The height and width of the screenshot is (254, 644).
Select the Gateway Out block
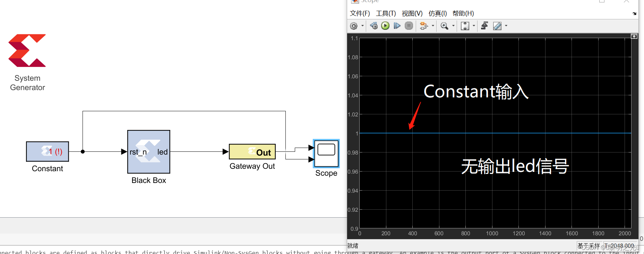point(252,152)
